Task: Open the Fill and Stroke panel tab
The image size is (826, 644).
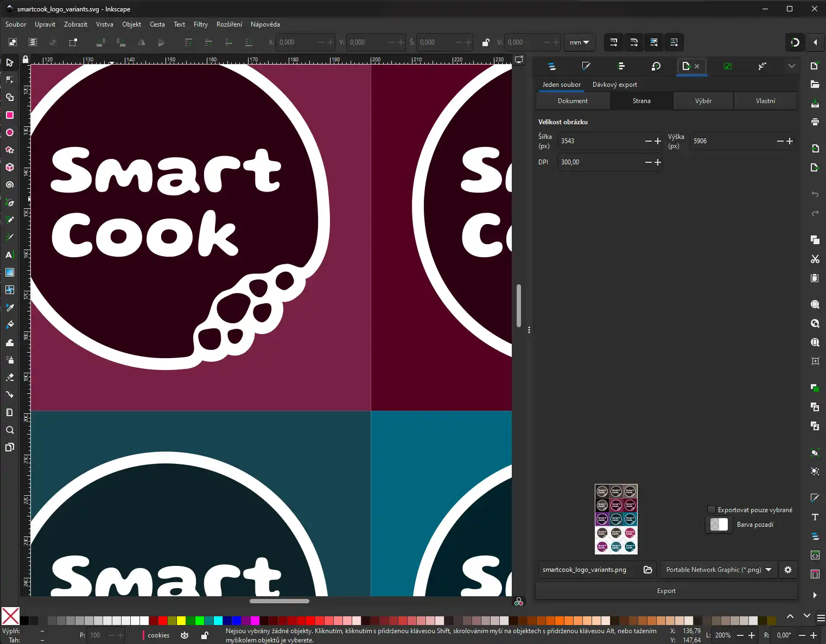Action: point(586,66)
